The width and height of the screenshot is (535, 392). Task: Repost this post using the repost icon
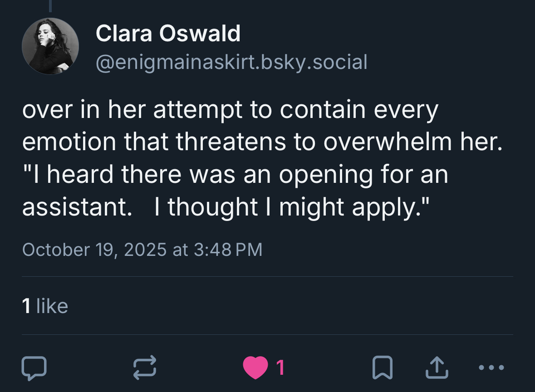144,367
